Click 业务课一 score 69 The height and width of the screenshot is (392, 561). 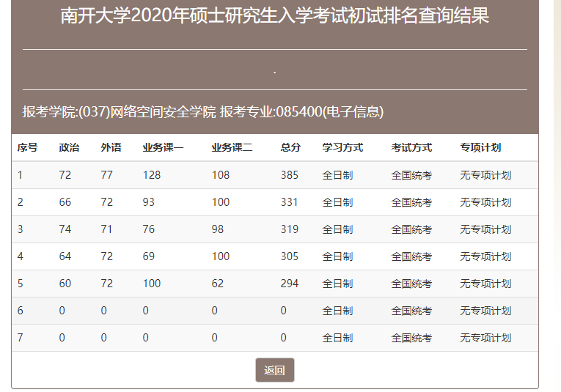coord(148,256)
